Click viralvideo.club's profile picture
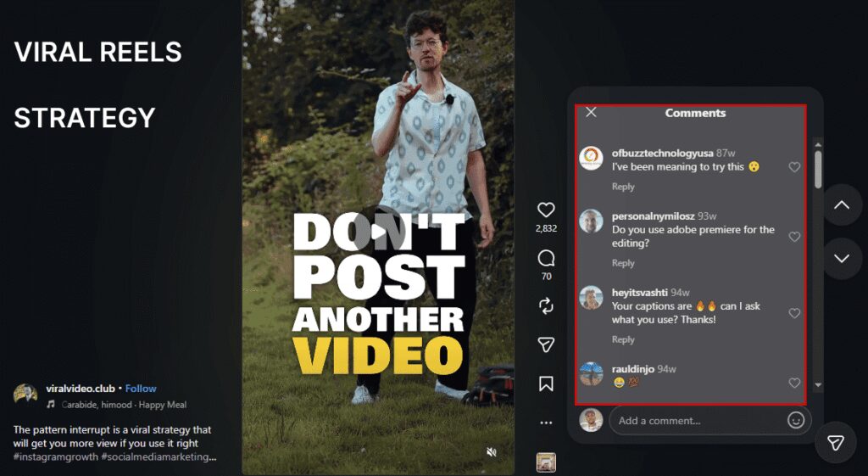868x476 pixels. pos(25,394)
